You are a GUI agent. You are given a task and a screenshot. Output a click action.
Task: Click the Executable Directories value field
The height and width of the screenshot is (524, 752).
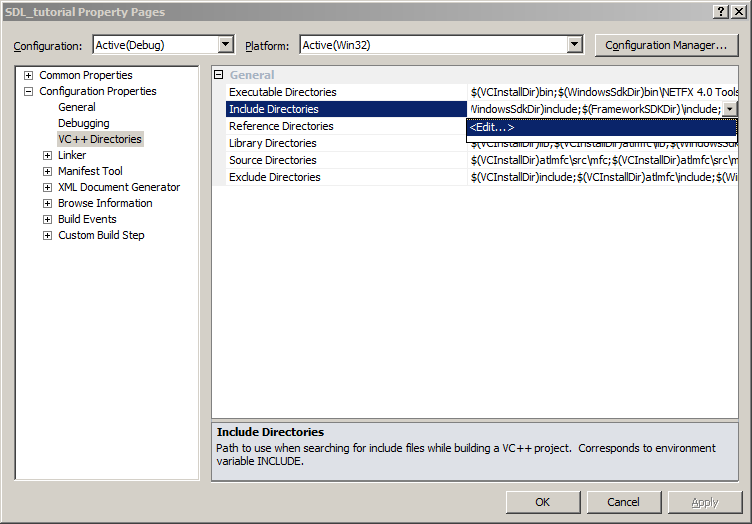click(603, 92)
